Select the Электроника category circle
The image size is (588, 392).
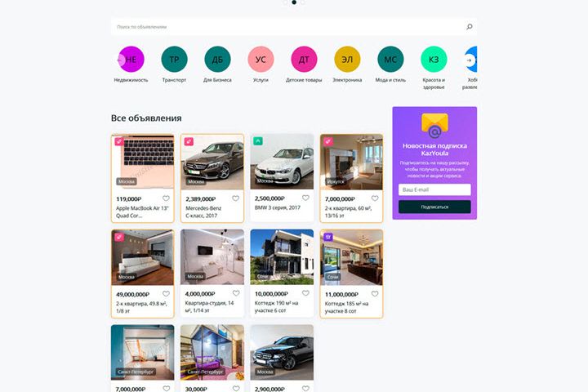coord(347,60)
